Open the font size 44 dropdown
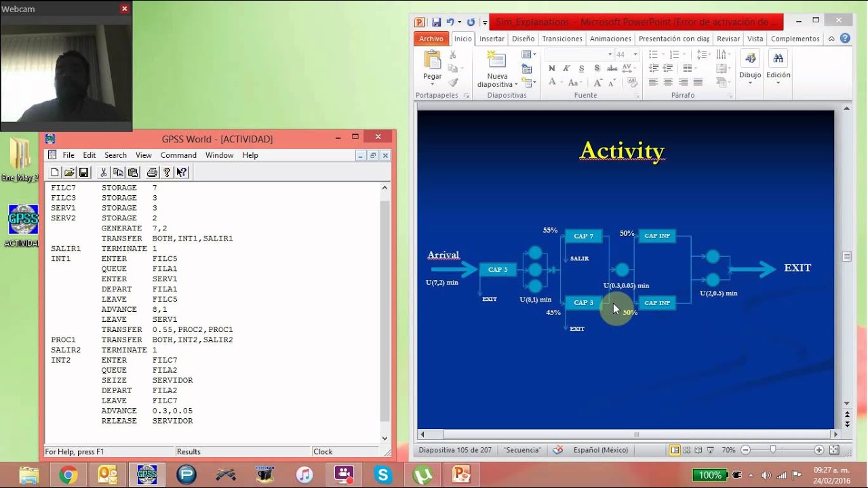 click(x=635, y=54)
